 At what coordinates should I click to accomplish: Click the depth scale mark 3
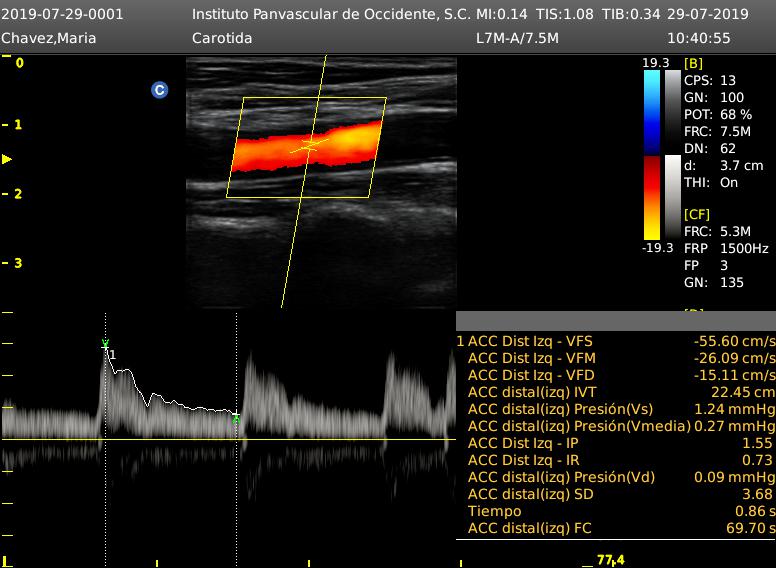[x=18, y=263]
